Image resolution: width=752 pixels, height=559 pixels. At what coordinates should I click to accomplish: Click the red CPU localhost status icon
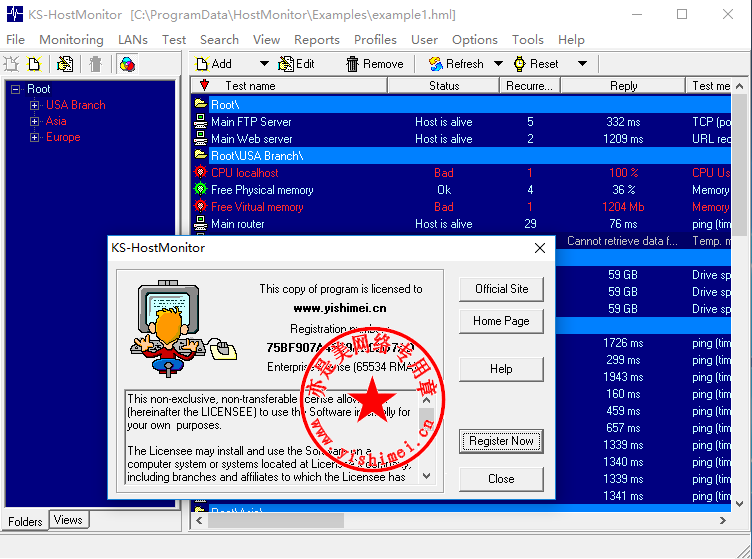point(200,172)
